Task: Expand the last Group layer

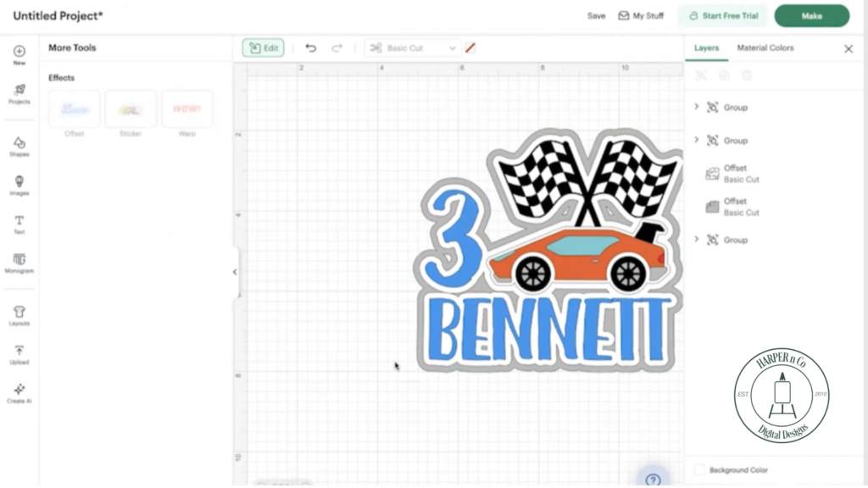Action: click(x=697, y=240)
